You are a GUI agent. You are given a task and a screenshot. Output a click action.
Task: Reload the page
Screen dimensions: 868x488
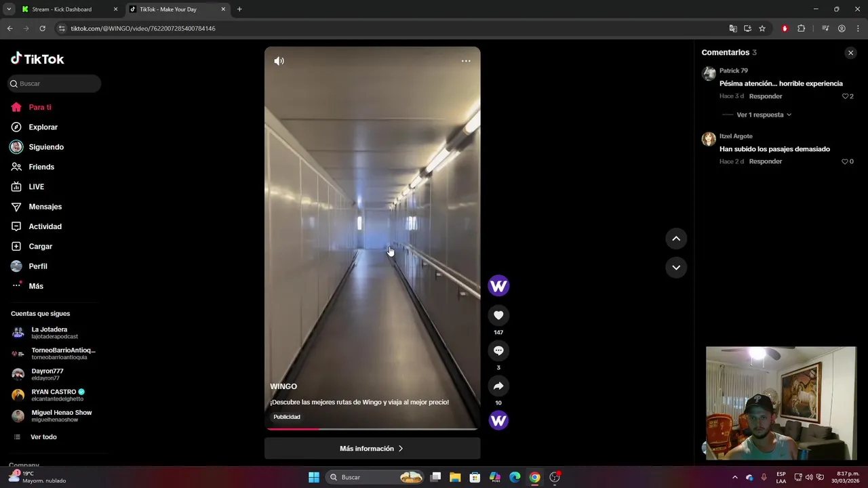coord(42,28)
